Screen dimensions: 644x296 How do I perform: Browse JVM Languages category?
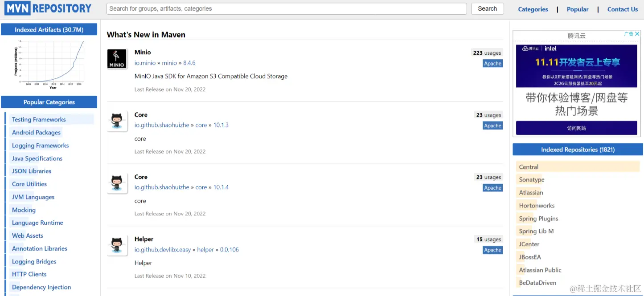click(x=33, y=197)
